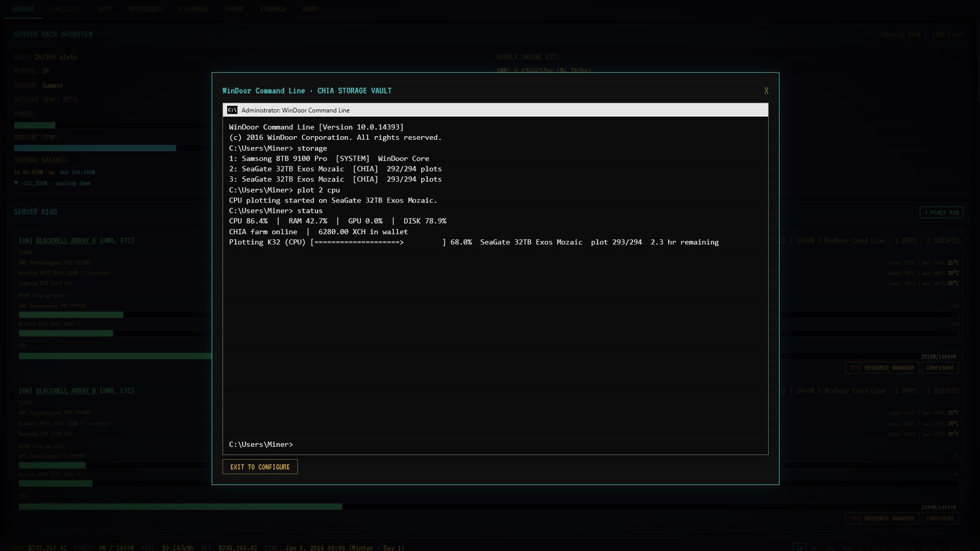
Task: Click the '1: Samsong 8TB 9100 Pro [SYSTEM]' line
Action: (329, 159)
